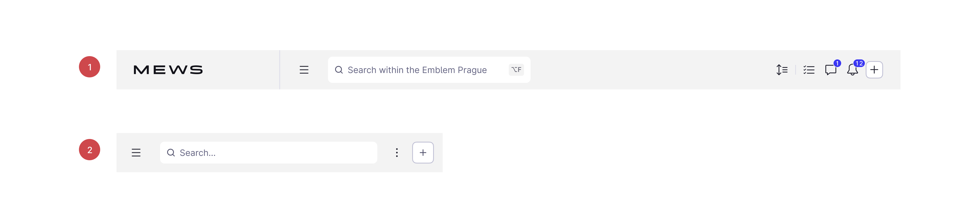Open hamburger menu beside MEWS logo
This screenshot has width=980, height=218.
coord(304,70)
